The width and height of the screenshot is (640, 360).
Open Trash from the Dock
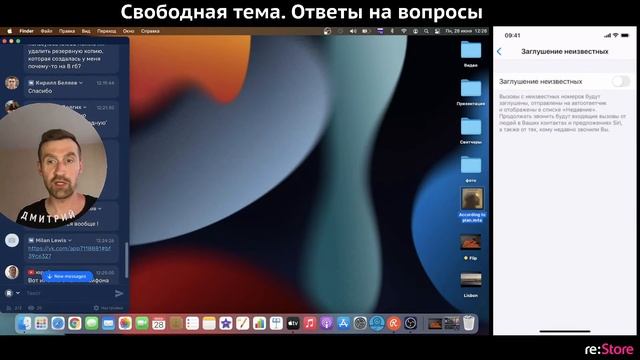pyautogui.click(x=469, y=322)
